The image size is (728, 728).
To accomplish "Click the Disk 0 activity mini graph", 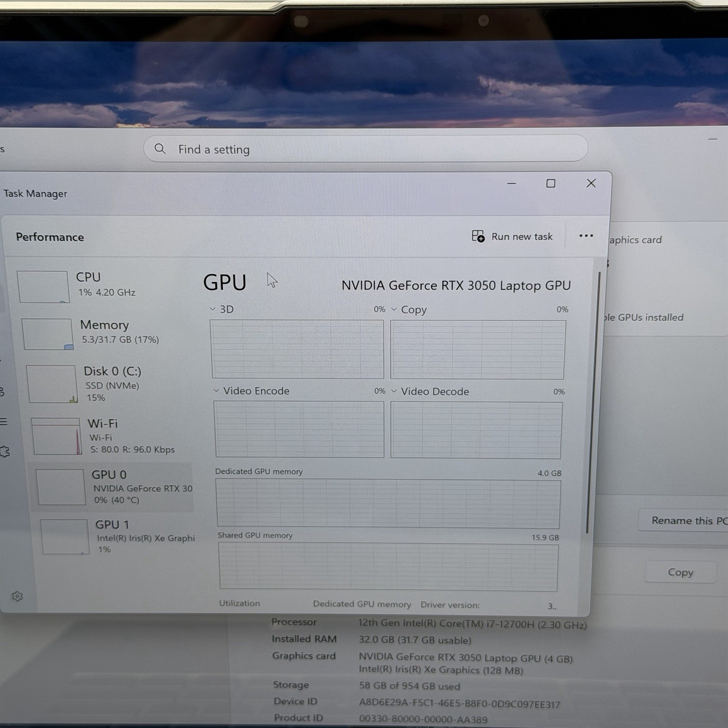I will pos(52,384).
